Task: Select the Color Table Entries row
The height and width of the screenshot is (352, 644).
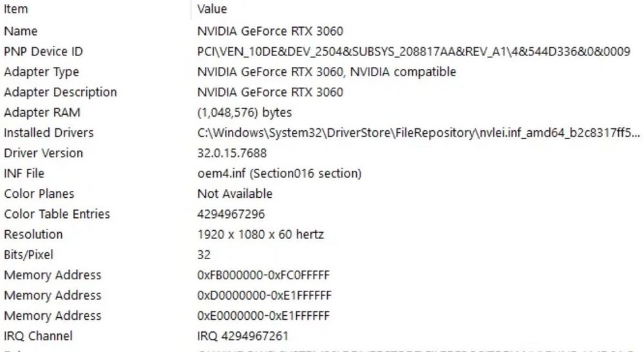Action: (x=57, y=214)
